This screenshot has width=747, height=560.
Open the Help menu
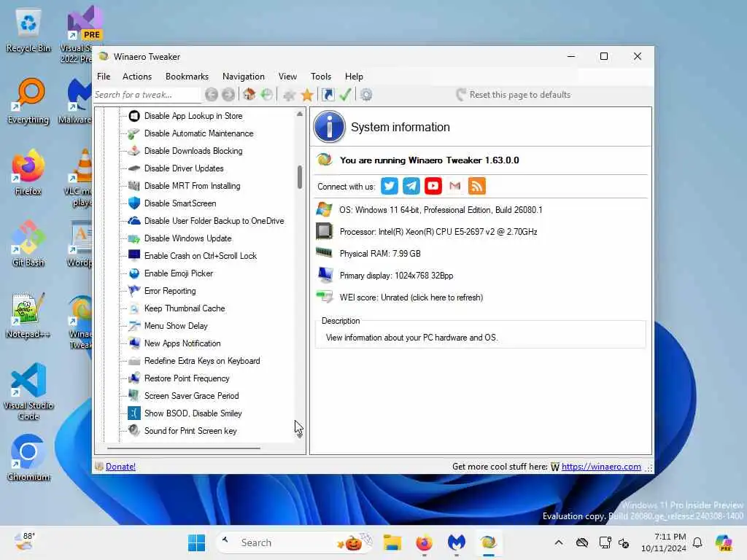354,76
